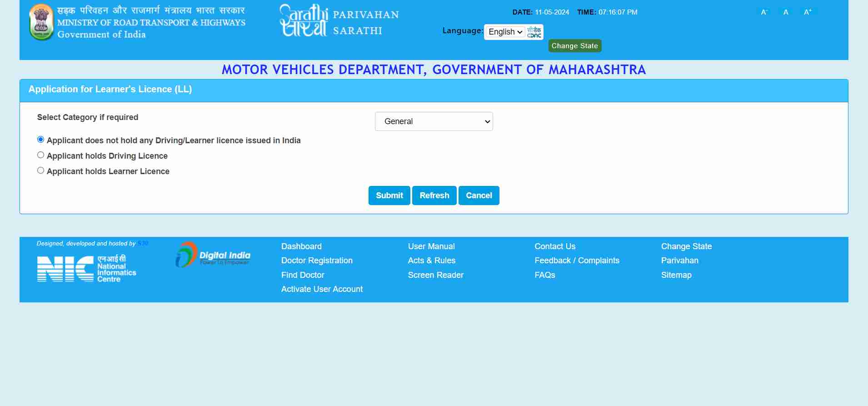Open the Dashboard footer link
Viewport: 868px width, 406px height.
(x=301, y=246)
